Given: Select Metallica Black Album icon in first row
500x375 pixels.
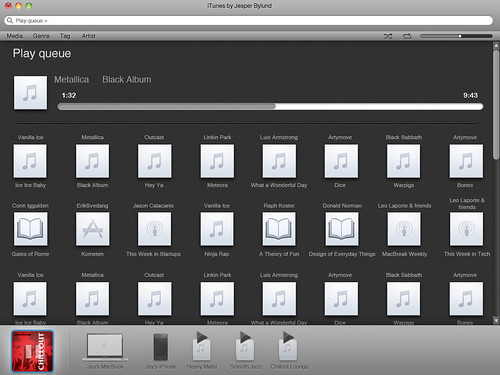Looking at the screenshot, I should (x=92, y=161).
